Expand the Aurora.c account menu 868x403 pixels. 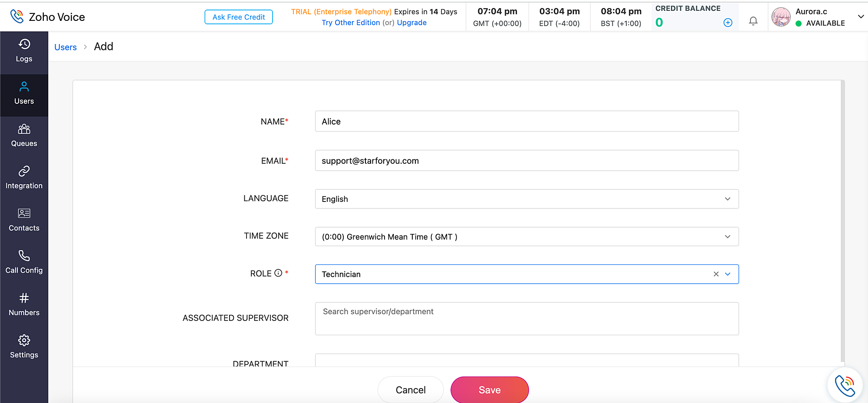(x=861, y=17)
